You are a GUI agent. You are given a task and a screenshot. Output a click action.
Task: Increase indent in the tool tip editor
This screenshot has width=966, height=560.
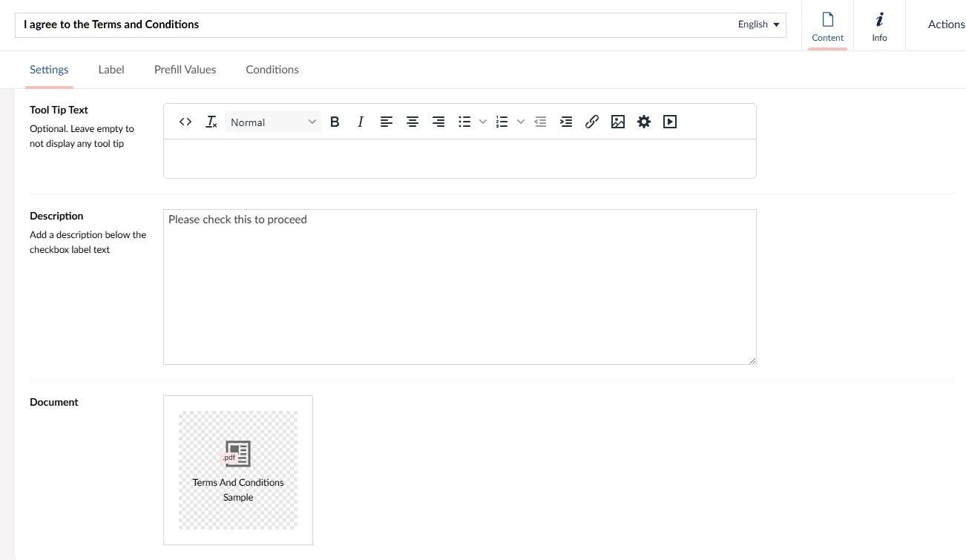(566, 122)
